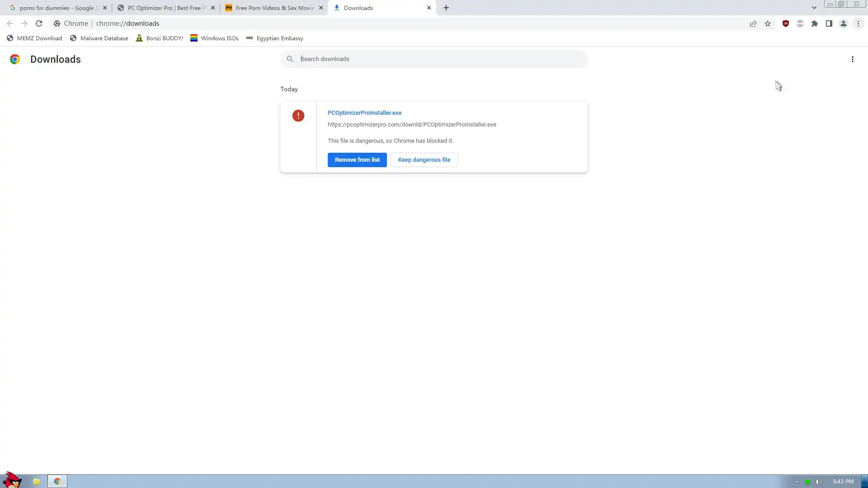
Task: Open PCOptimizerProInstaller.exe file link
Action: 364,113
